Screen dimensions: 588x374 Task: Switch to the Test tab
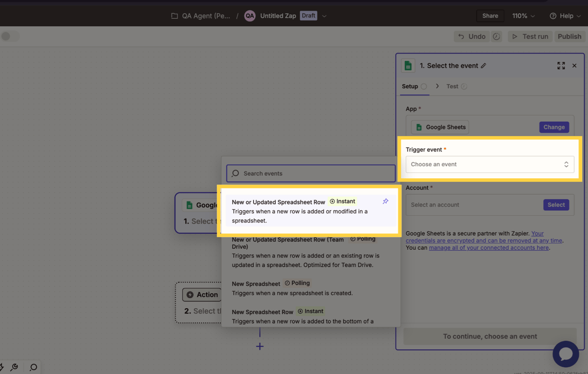(x=456, y=86)
